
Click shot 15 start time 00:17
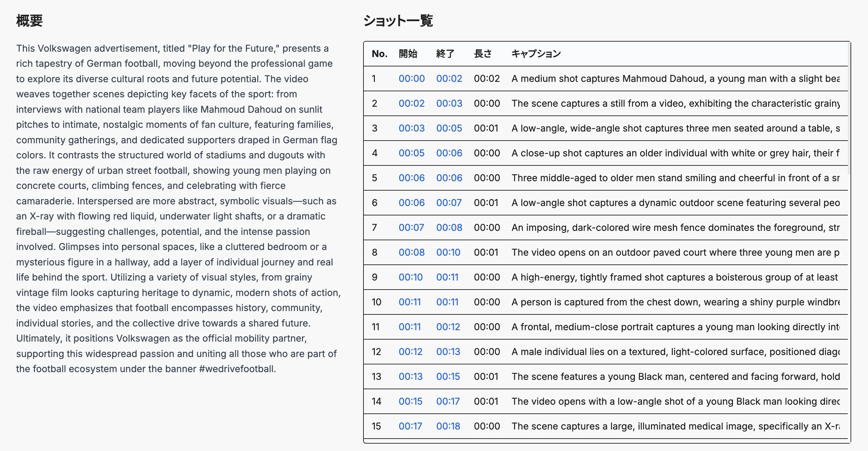point(410,426)
